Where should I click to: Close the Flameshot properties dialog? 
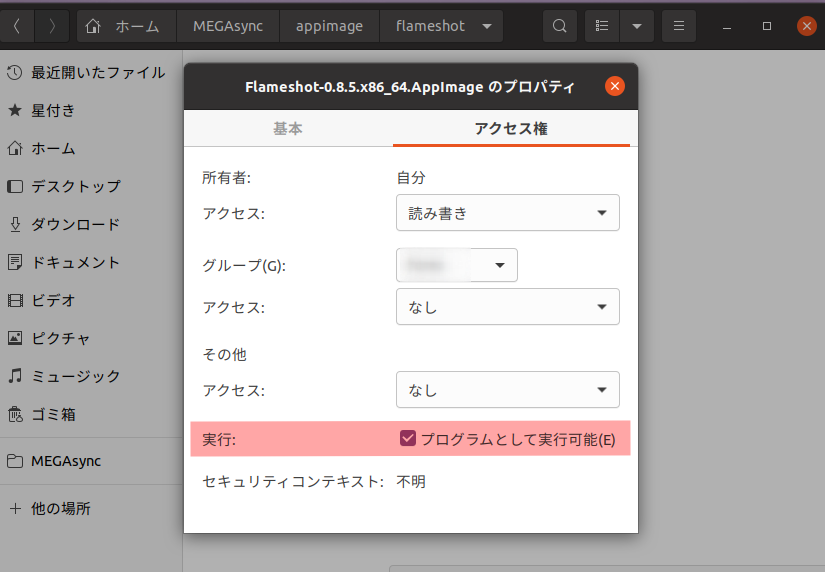pyautogui.click(x=615, y=86)
